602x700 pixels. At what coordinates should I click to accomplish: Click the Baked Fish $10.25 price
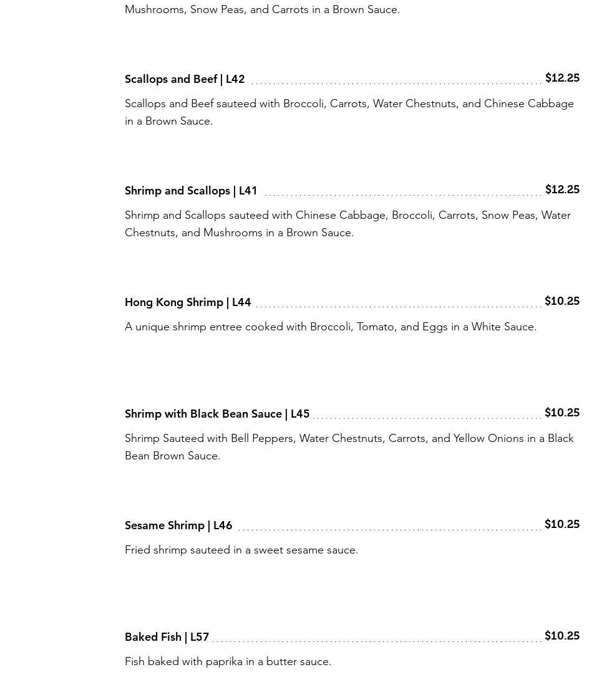click(562, 636)
